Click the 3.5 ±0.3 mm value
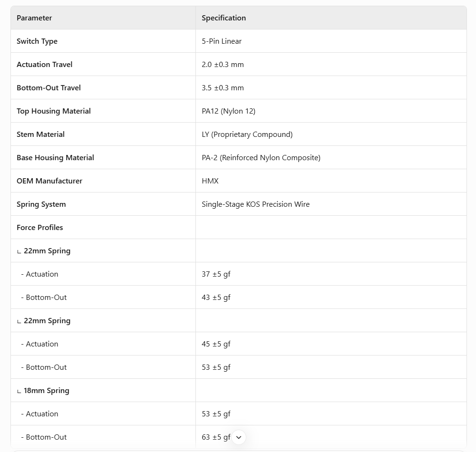The image size is (476, 452). [223, 88]
